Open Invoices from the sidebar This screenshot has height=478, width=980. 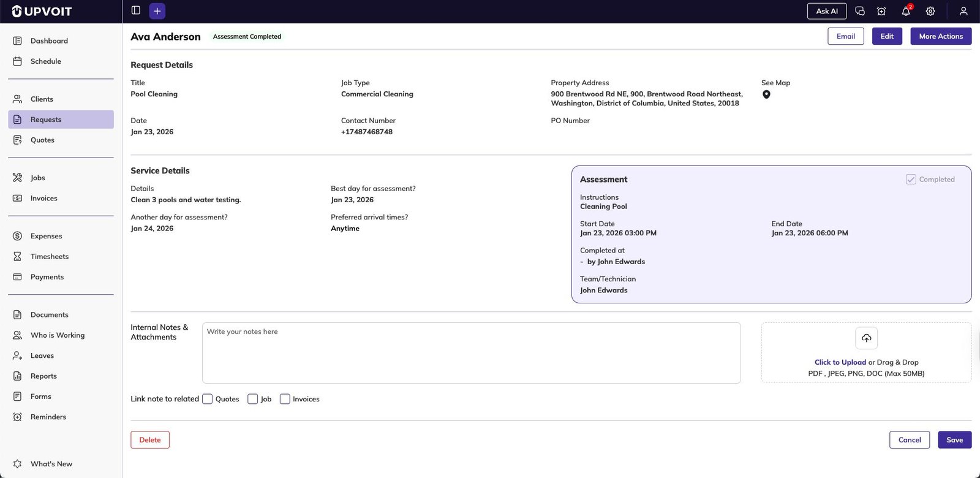click(43, 199)
